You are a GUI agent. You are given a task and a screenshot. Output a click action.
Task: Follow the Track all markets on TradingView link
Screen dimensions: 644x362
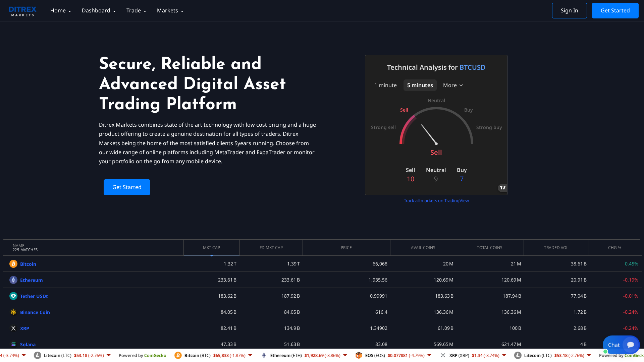click(x=436, y=200)
